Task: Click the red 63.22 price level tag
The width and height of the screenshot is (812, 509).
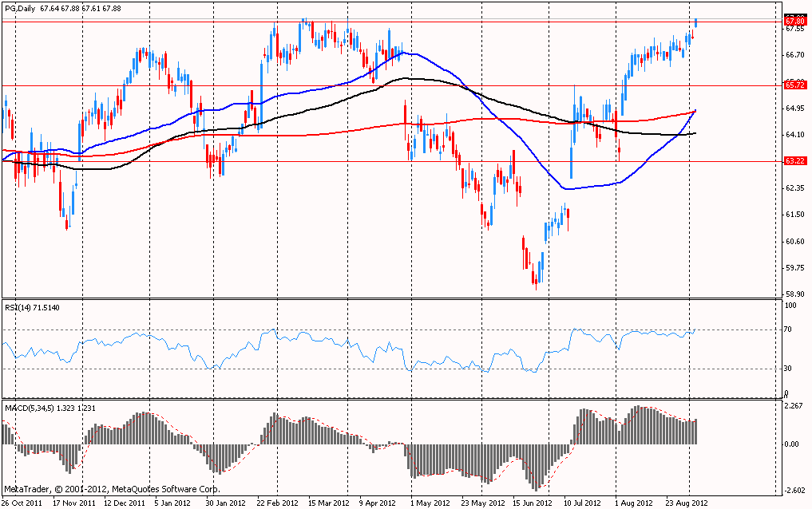Action: pyautogui.click(x=794, y=161)
